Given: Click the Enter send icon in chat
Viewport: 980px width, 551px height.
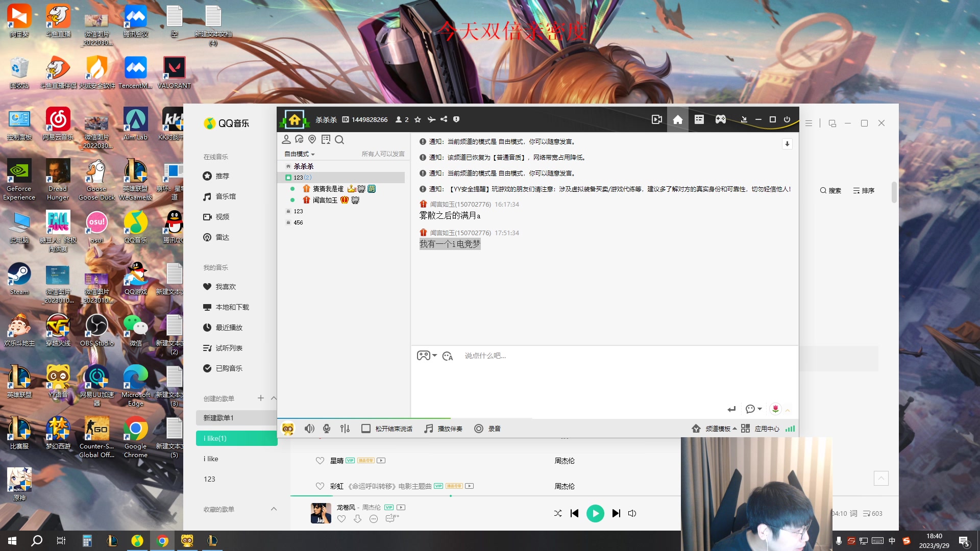Looking at the screenshot, I should (731, 409).
